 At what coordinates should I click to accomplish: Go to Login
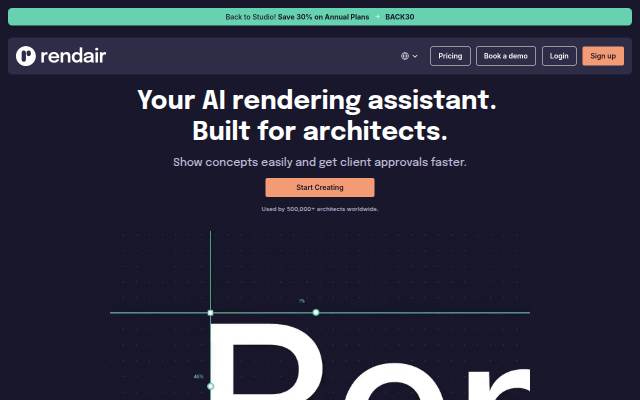click(x=559, y=56)
